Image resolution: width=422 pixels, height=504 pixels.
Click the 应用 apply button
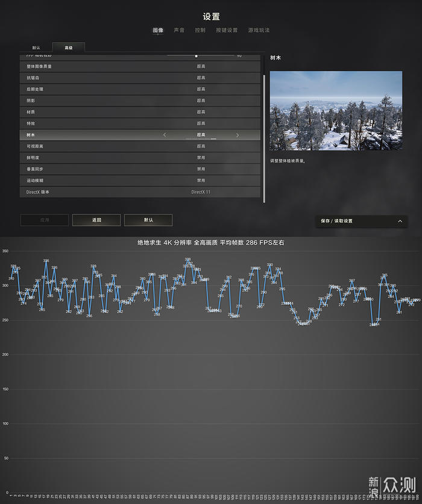tap(45, 220)
